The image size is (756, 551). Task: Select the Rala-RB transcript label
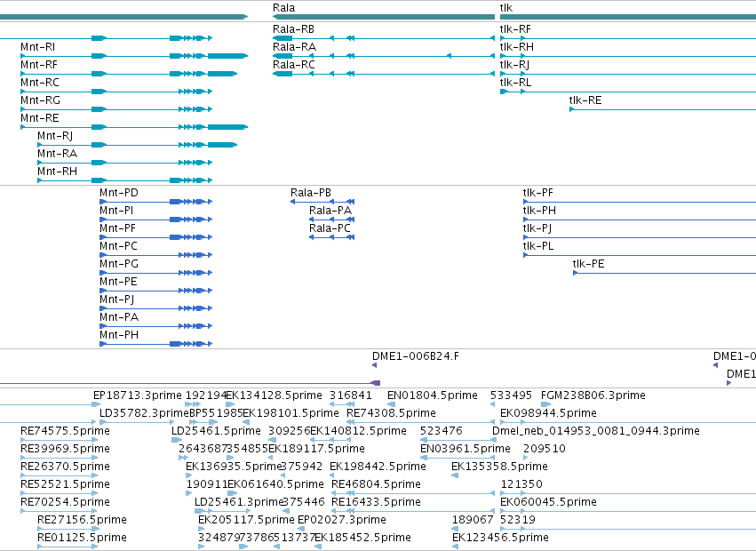click(293, 29)
